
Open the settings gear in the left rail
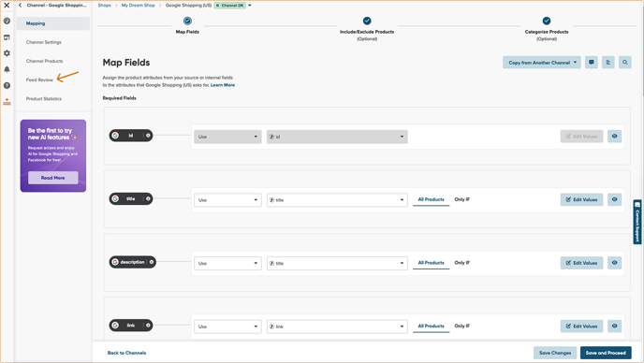click(x=7, y=53)
